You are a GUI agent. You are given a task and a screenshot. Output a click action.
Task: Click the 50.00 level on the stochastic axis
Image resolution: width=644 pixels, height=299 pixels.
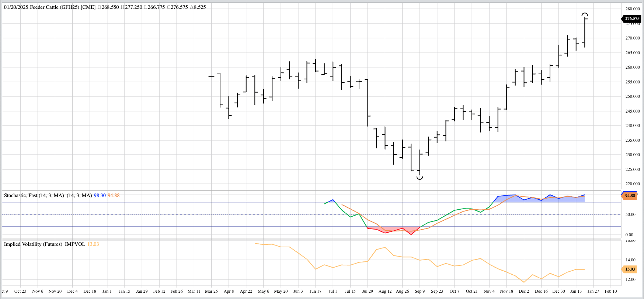630,214
